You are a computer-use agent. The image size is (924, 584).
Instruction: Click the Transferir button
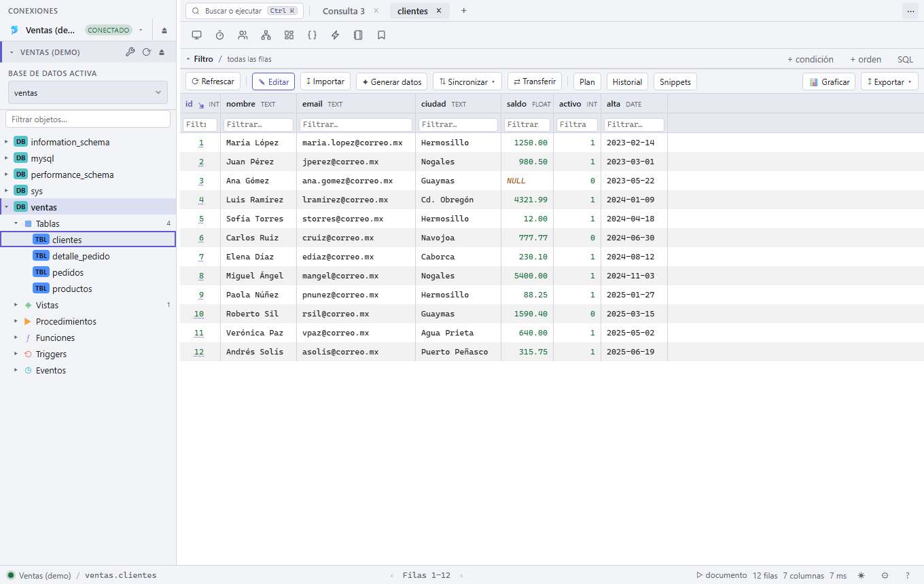coord(535,81)
